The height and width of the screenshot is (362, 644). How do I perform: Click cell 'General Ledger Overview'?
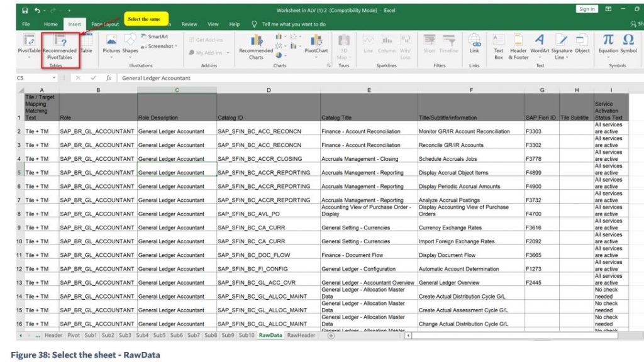click(x=471, y=280)
